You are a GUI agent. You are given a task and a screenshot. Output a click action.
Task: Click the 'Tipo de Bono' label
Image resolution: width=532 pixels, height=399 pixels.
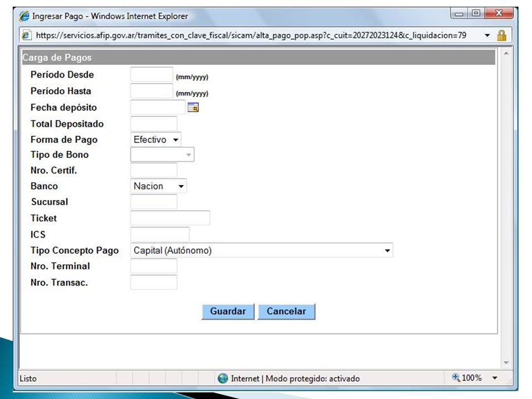(x=60, y=155)
